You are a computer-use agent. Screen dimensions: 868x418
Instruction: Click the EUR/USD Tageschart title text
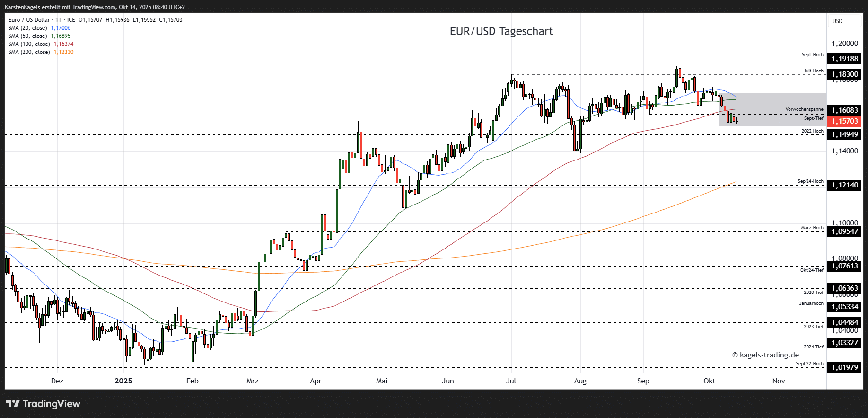[501, 31]
